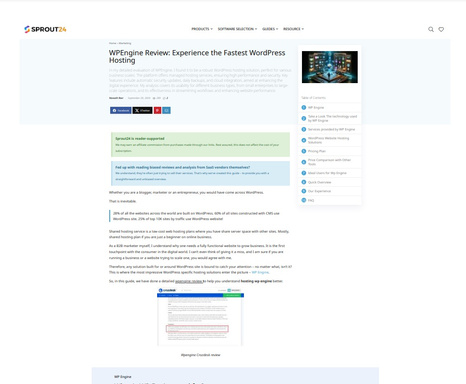466x384 pixels.
Task: Share article on Facebook
Action: 121,110
